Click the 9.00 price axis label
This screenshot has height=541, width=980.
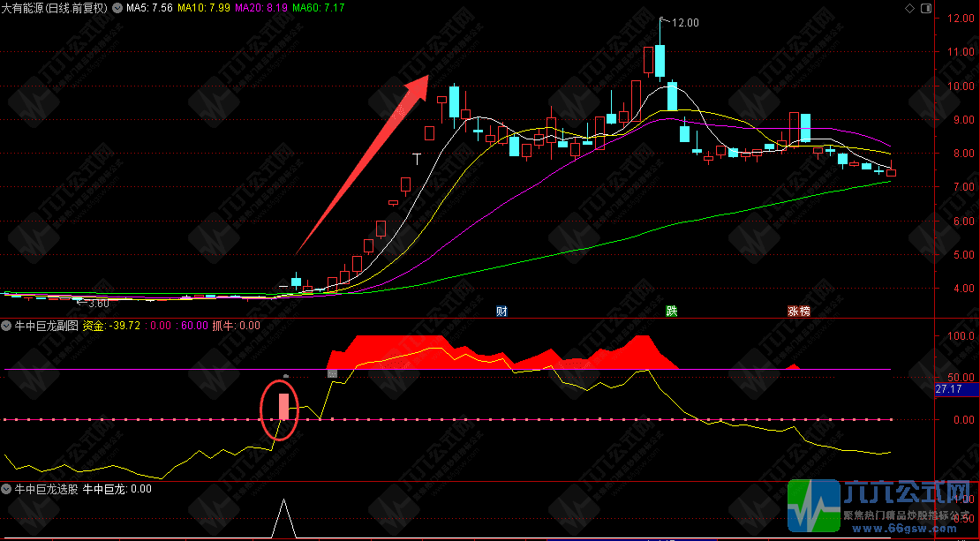[x=963, y=120]
